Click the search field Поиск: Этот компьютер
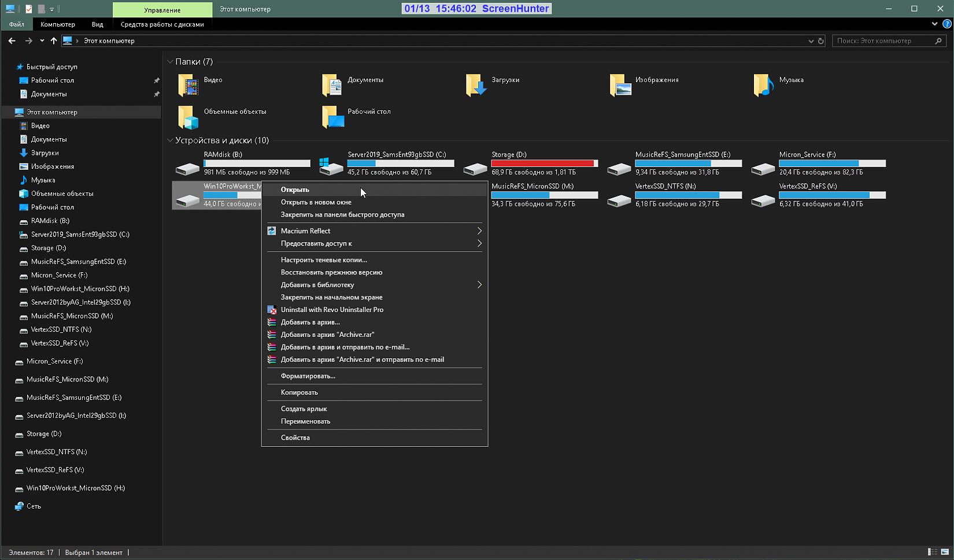 pos(883,41)
